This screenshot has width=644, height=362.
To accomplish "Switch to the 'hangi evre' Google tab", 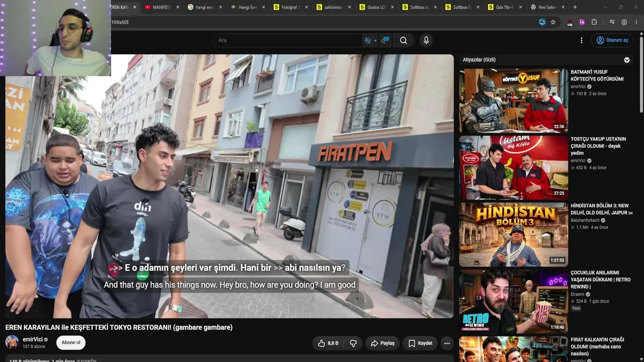I will 204,8.
